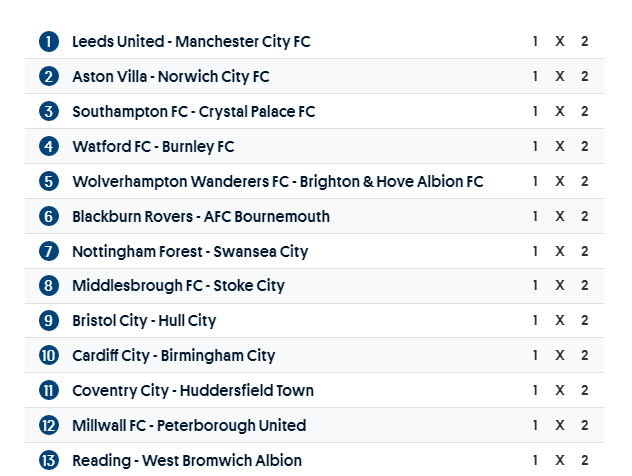Screen dimensions: 632x476
Task: Pick home win (1) for Leeds United match
Action: point(535,42)
